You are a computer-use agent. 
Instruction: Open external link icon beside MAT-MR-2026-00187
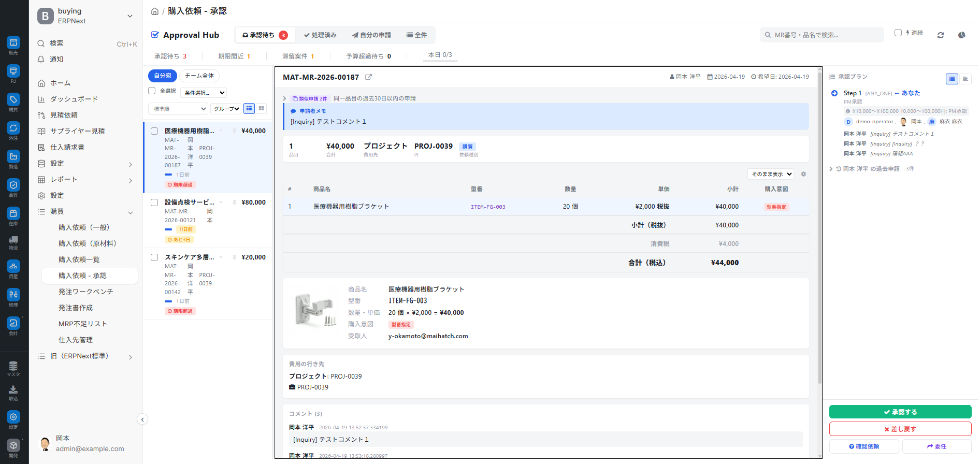pos(368,77)
